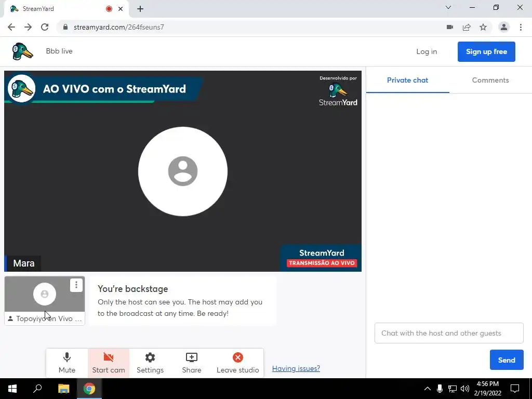This screenshot has height=399, width=532.
Task: Show hidden system tray icons
Action: tap(428, 389)
